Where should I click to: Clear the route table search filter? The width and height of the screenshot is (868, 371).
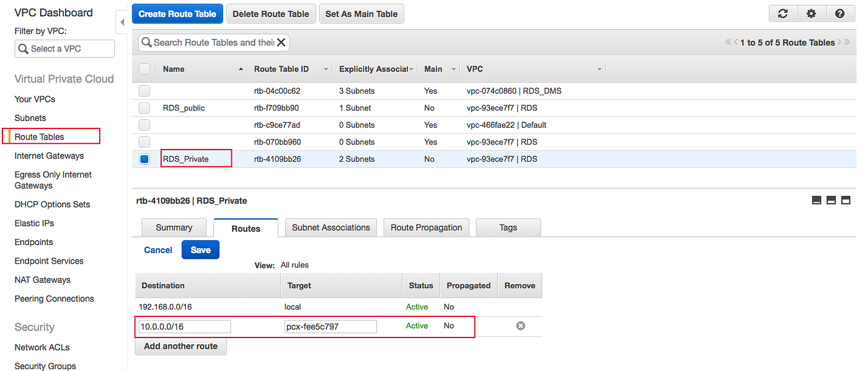tap(281, 42)
